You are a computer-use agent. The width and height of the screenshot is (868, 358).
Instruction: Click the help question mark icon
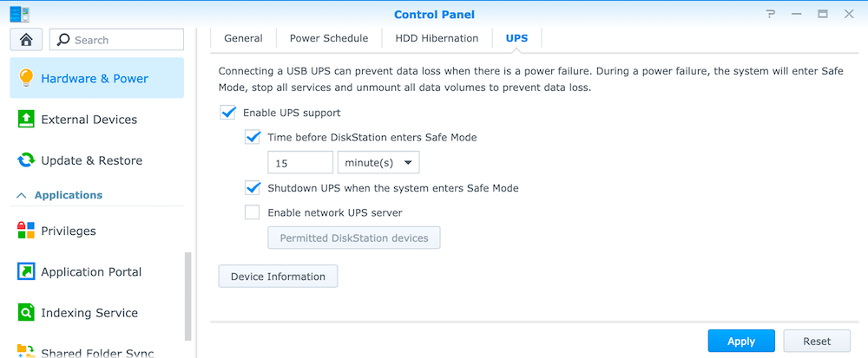point(771,15)
